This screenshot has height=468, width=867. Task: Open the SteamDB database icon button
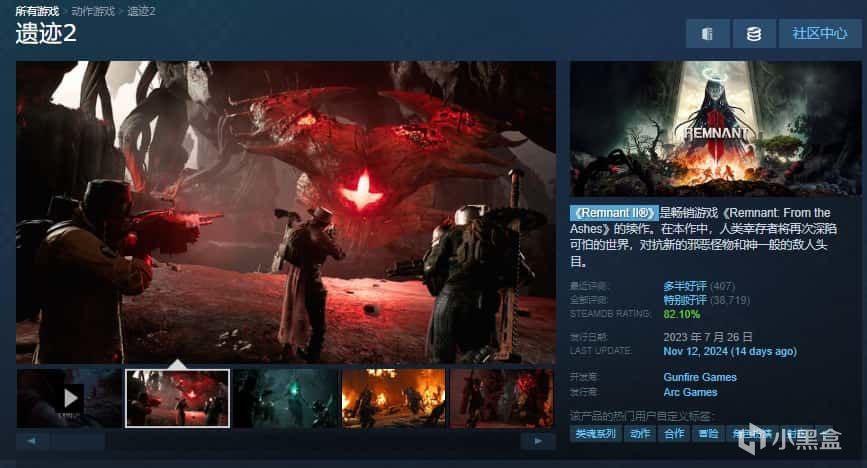pyautogui.click(x=754, y=34)
